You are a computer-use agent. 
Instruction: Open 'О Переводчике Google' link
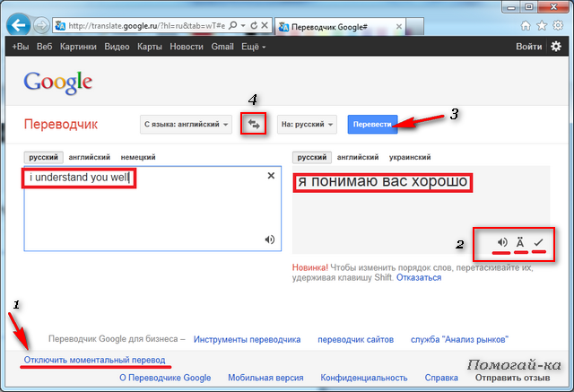coord(165,378)
